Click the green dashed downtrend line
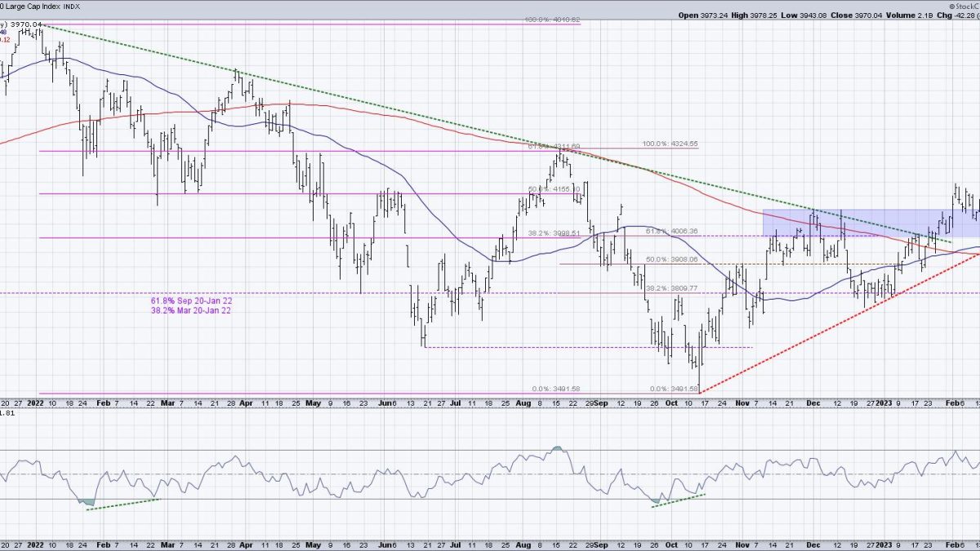 click(x=327, y=91)
